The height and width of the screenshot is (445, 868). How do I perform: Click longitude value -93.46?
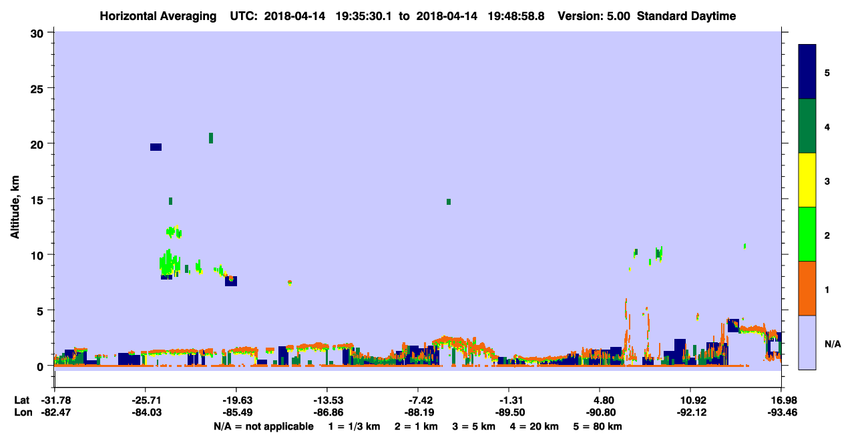tap(781, 413)
